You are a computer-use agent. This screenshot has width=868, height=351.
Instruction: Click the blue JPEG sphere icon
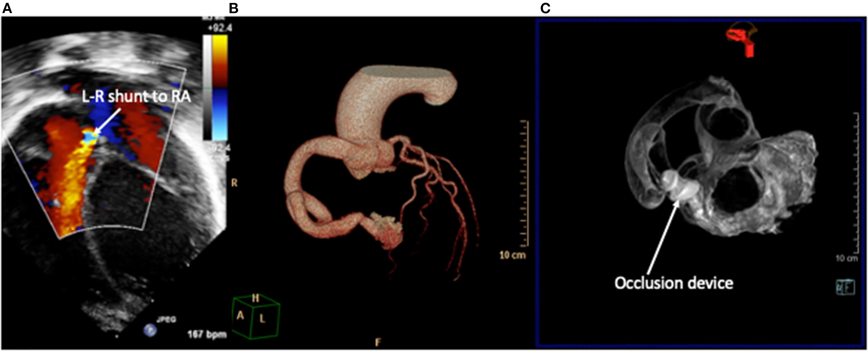click(x=150, y=330)
